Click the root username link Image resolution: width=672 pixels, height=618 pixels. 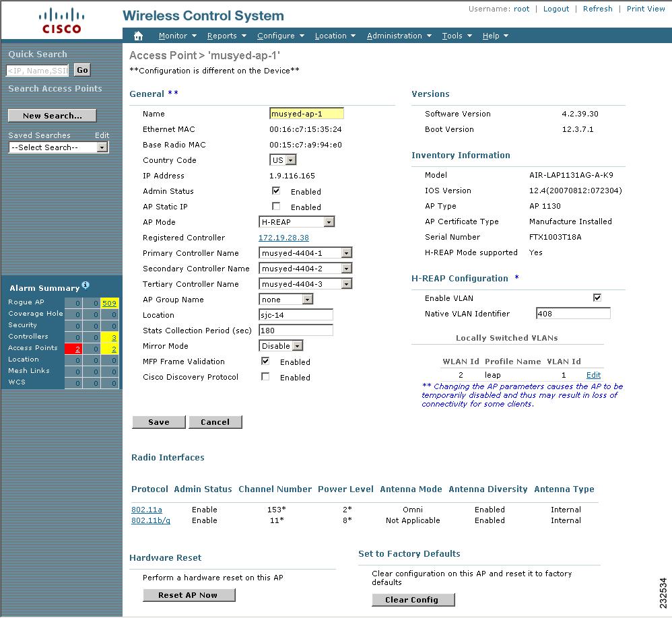522,9
